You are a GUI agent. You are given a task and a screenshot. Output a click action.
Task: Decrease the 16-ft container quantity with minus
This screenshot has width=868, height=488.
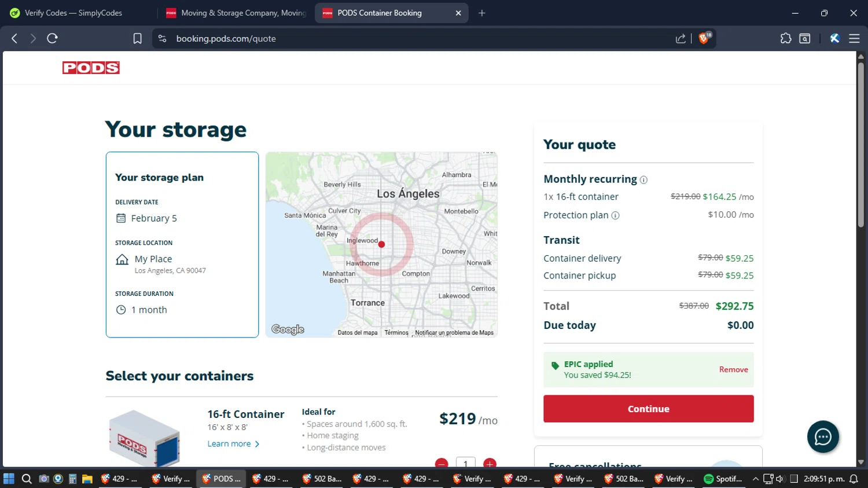click(x=442, y=463)
